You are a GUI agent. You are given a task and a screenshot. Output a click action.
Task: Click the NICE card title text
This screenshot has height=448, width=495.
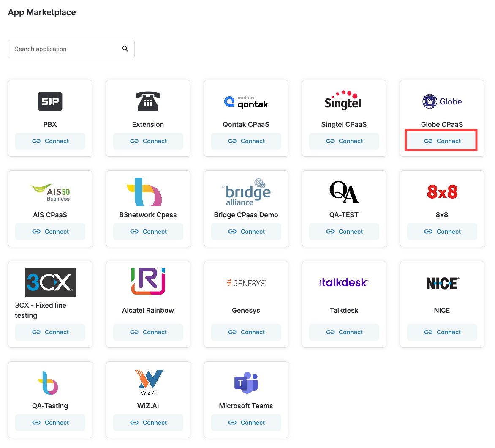(x=442, y=310)
